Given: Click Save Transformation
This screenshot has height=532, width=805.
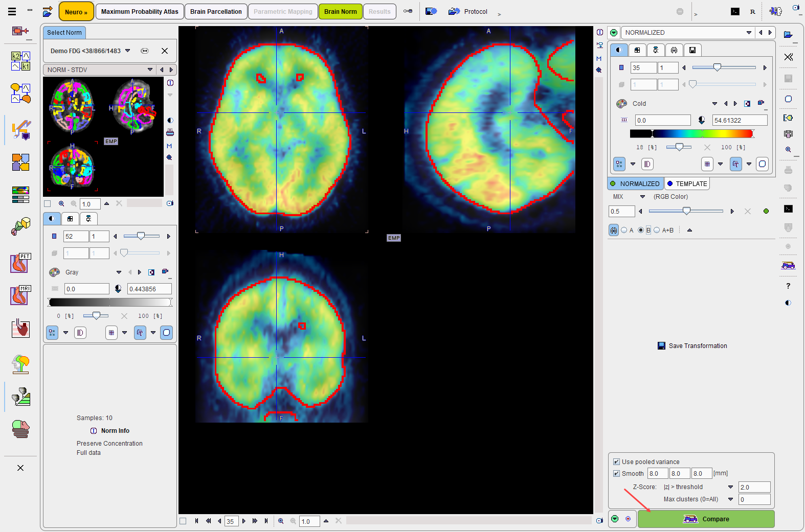Looking at the screenshot, I should (698, 346).
